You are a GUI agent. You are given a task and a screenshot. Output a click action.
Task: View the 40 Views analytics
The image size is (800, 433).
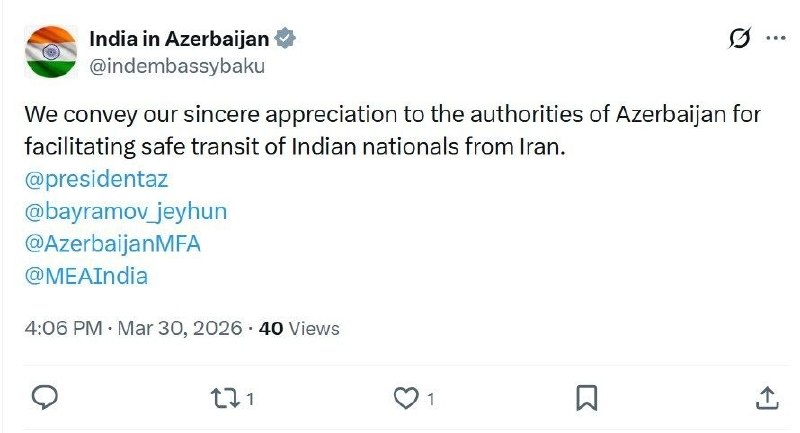[x=299, y=328]
